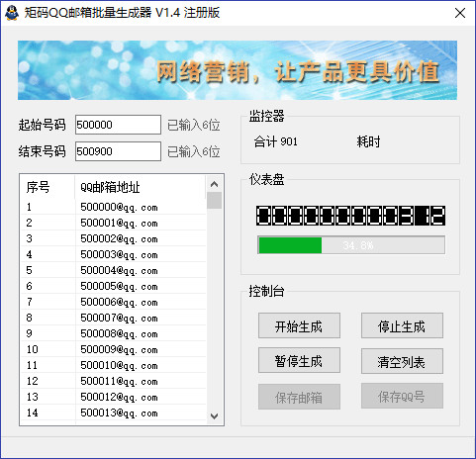Click 已输入6位 beside the start number
476x459 pixels.
[x=194, y=125]
